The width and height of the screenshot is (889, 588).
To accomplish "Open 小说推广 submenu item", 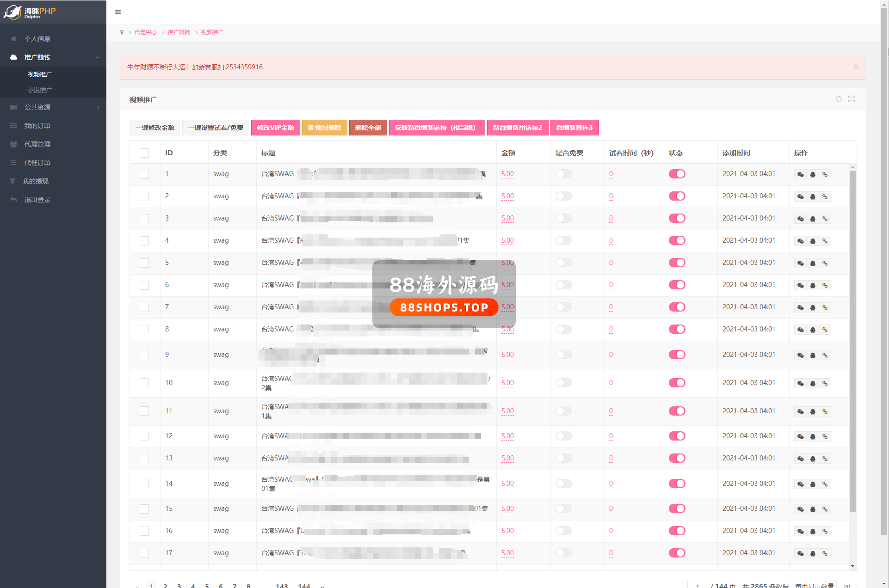I will 39,90.
